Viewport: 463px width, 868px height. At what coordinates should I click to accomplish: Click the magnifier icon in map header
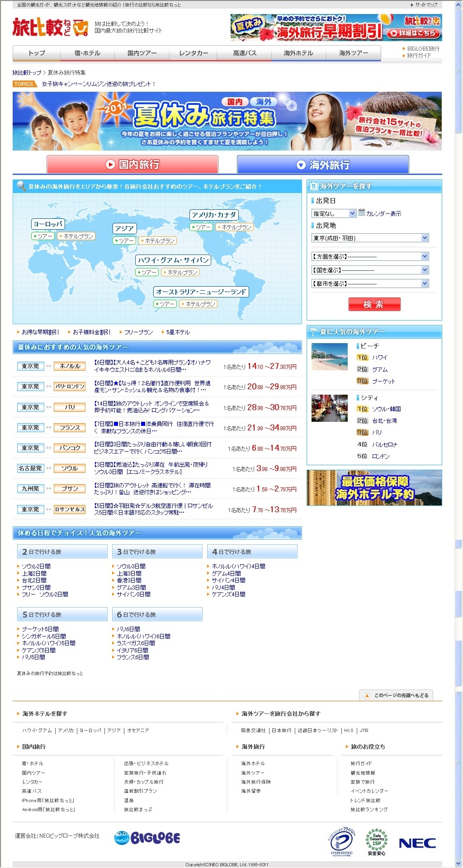21,186
